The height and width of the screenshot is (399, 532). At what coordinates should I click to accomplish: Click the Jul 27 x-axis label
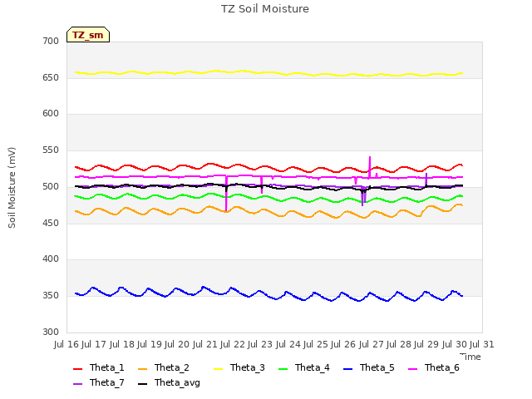[372, 344]
